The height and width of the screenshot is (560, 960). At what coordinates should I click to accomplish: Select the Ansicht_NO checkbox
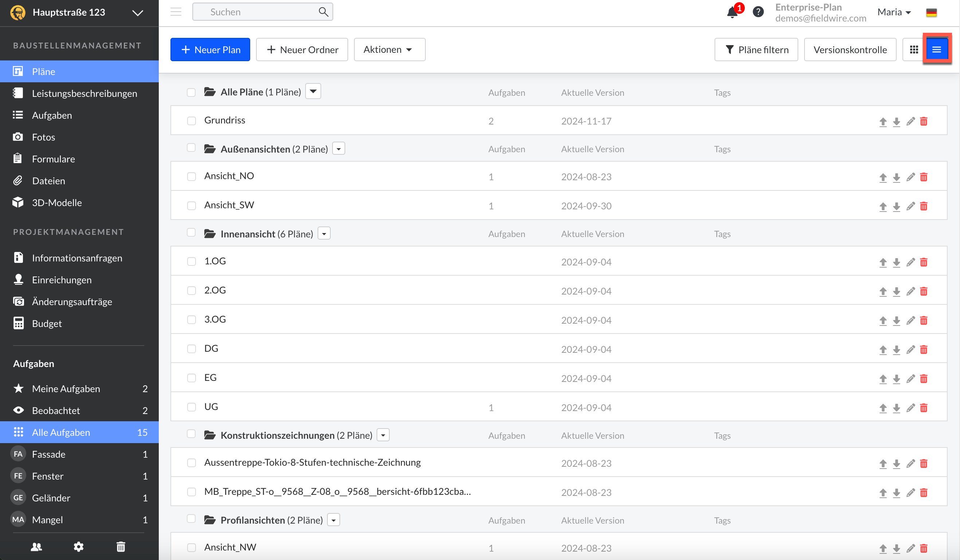[191, 177]
